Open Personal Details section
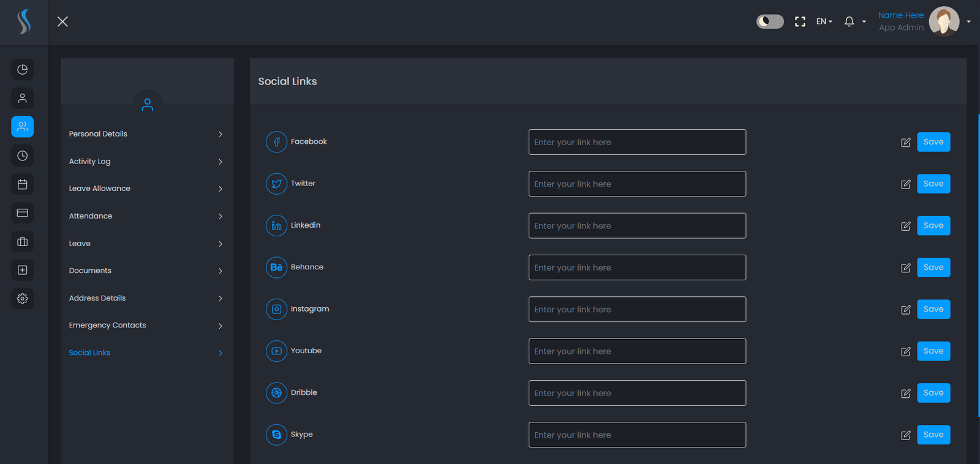 (x=146, y=134)
